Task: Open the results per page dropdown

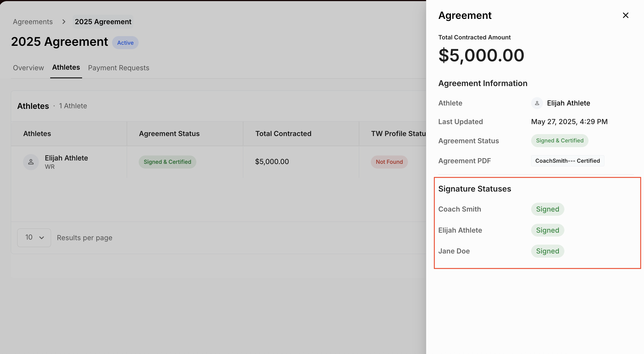Action: coord(34,238)
